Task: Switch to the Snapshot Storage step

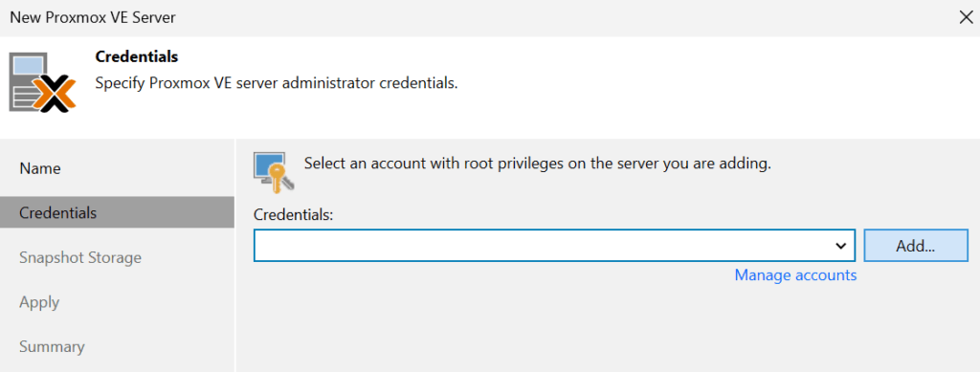Action: (x=80, y=258)
